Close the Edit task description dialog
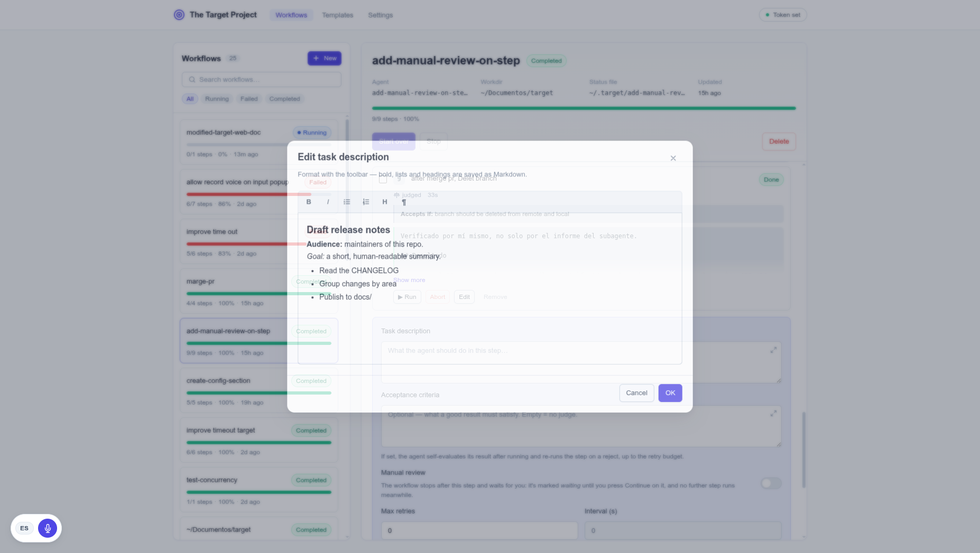 [x=673, y=158]
